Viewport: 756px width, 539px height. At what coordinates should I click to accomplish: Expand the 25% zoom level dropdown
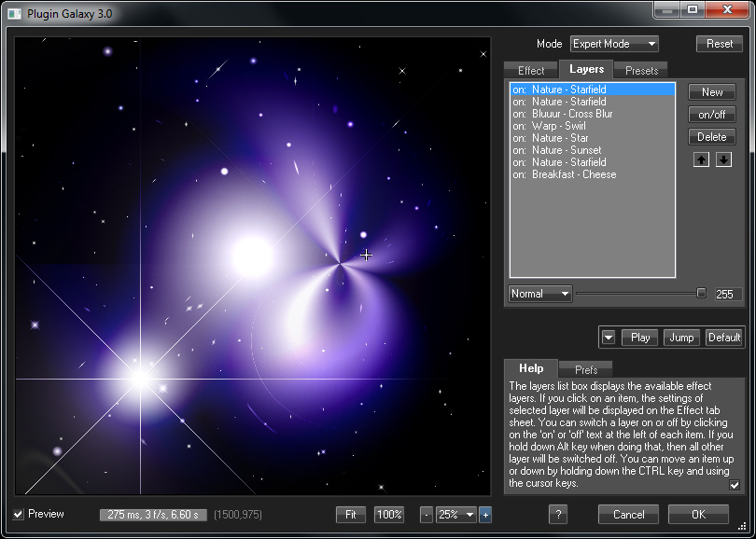[456, 515]
